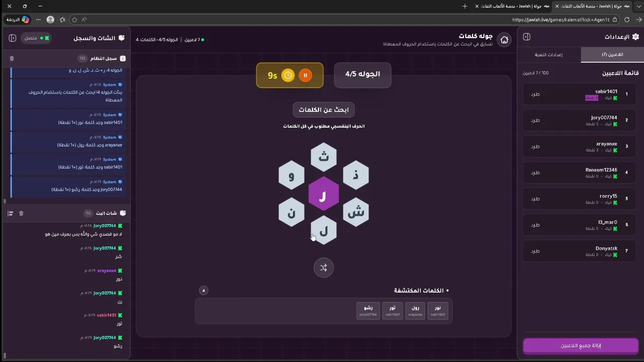Click the system log count badge 135
The width and height of the screenshot is (644, 362).
pyautogui.click(x=83, y=58)
